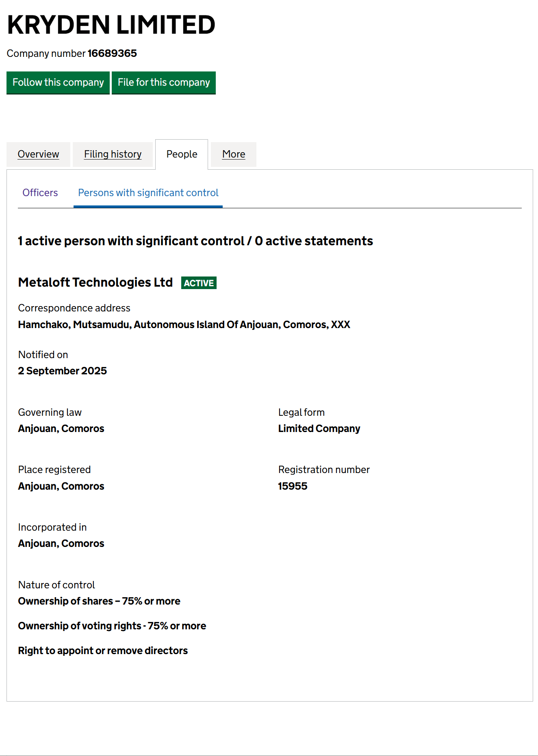Click the Place registered label
Image resolution: width=538 pixels, height=756 pixels.
pyautogui.click(x=54, y=470)
